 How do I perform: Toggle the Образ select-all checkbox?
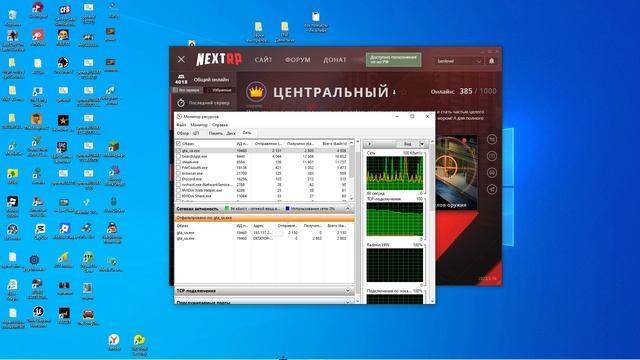click(178, 144)
